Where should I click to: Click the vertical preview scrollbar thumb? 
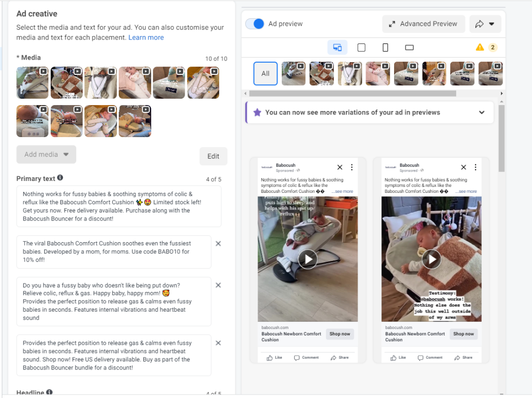[x=501, y=138]
